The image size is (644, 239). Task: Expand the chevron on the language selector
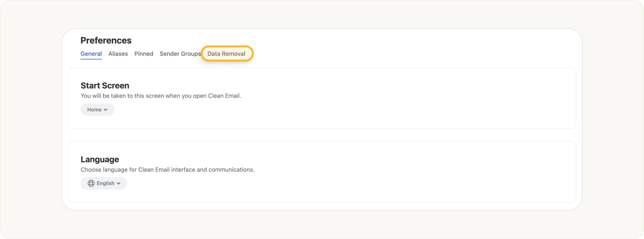[x=118, y=183]
